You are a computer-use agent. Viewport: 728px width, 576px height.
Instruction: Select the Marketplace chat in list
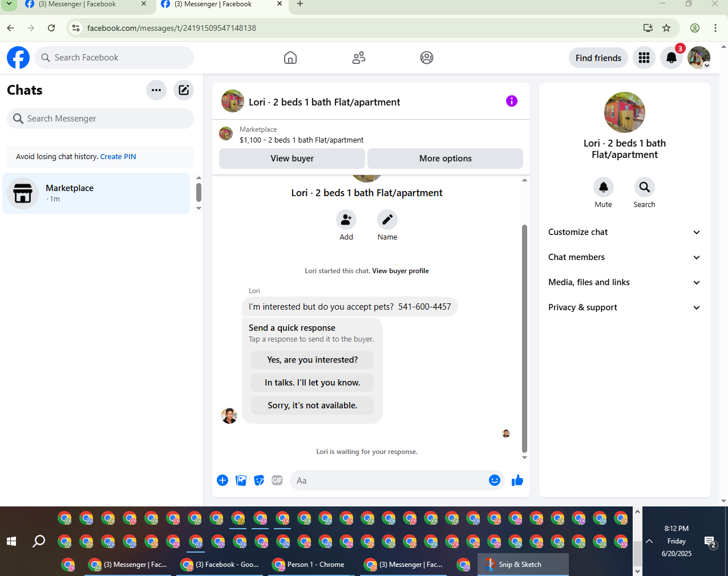point(96,193)
